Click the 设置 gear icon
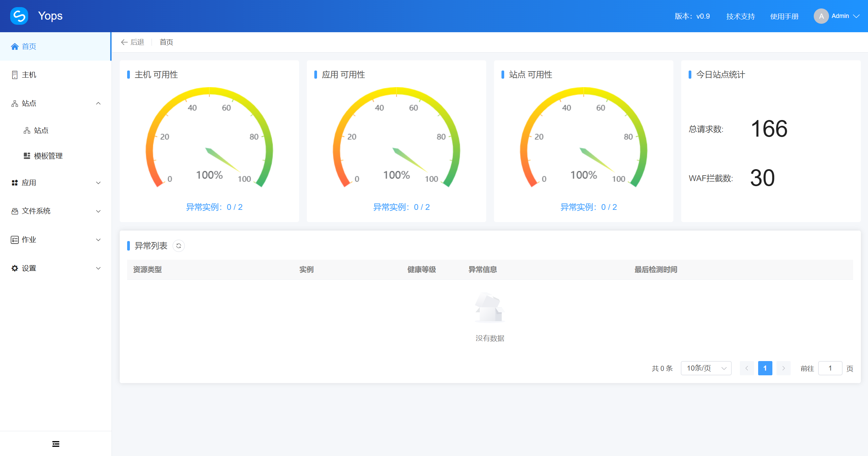This screenshot has height=456, width=868. pos(15,268)
